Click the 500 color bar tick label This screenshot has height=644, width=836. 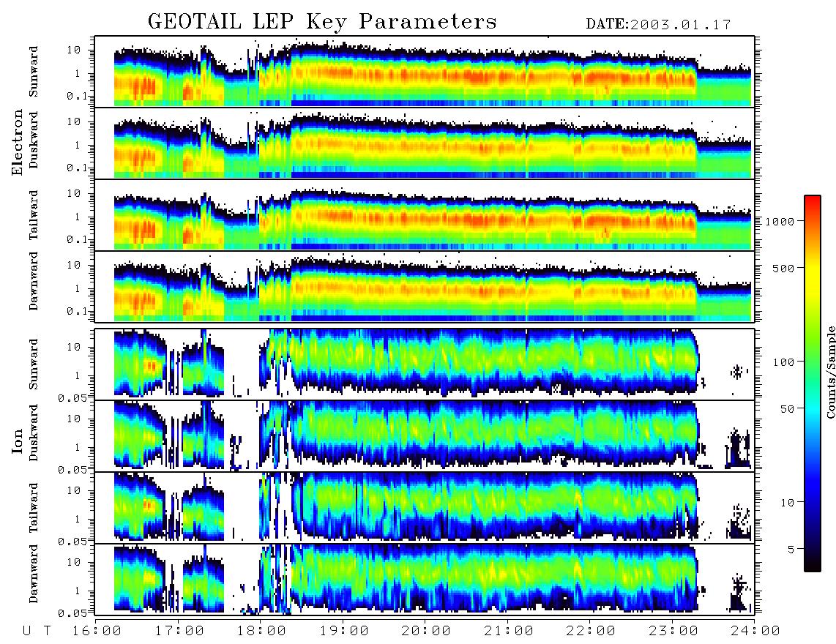(x=783, y=268)
